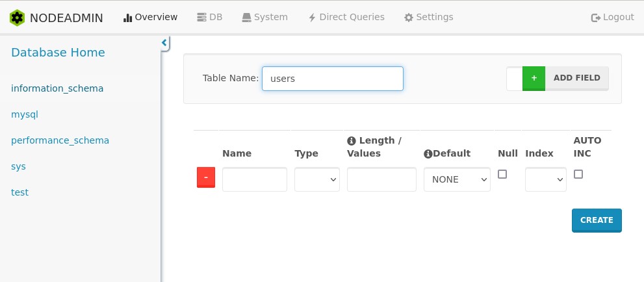
Task: Remove the field row with red minus button
Action: coord(206,177)
